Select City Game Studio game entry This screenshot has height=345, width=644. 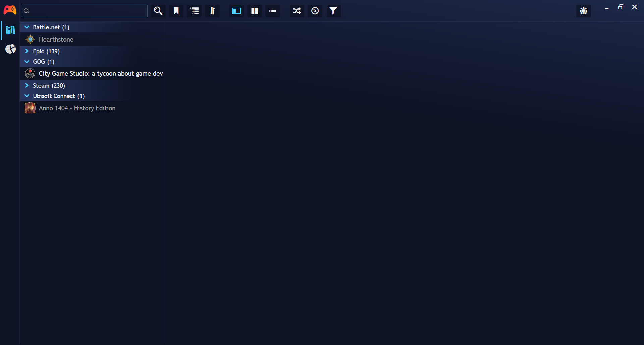93,74
